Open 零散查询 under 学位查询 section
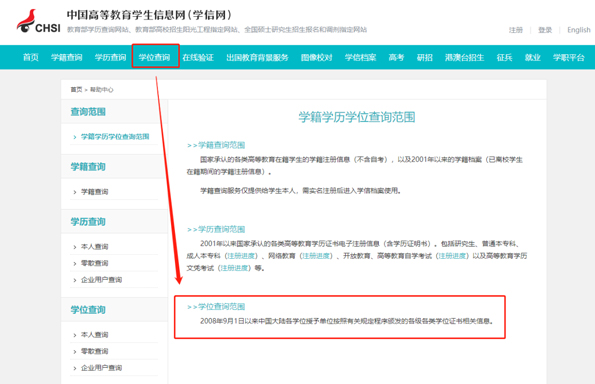 pos(94,351)
